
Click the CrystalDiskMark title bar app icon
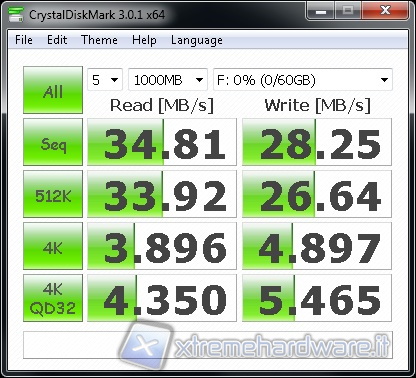coord(16,14)
